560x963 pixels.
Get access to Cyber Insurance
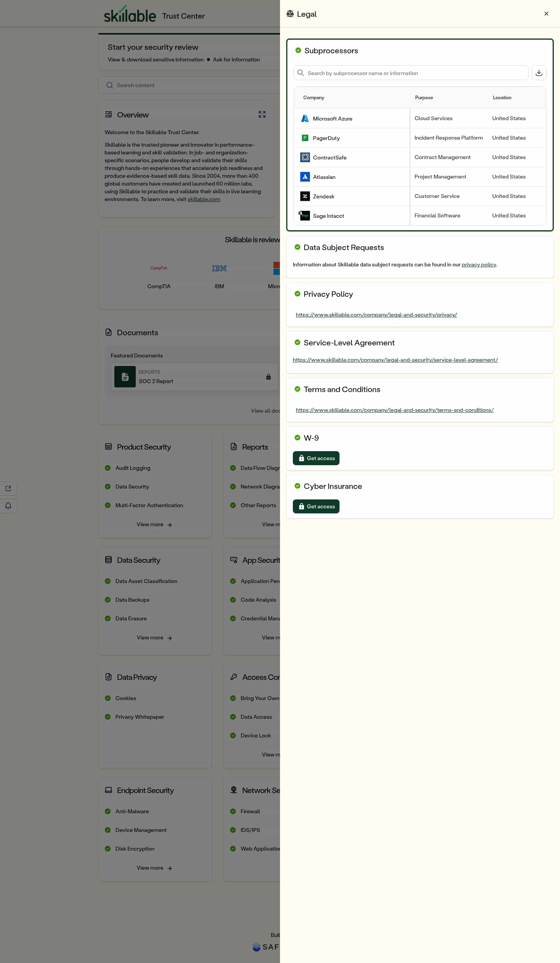(316, 506)
